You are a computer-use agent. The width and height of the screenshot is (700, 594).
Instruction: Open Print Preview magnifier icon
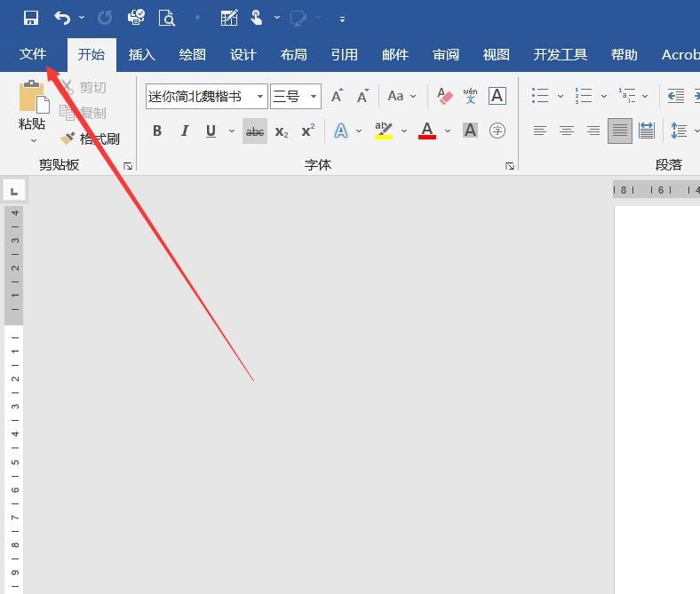coord(166,19)
